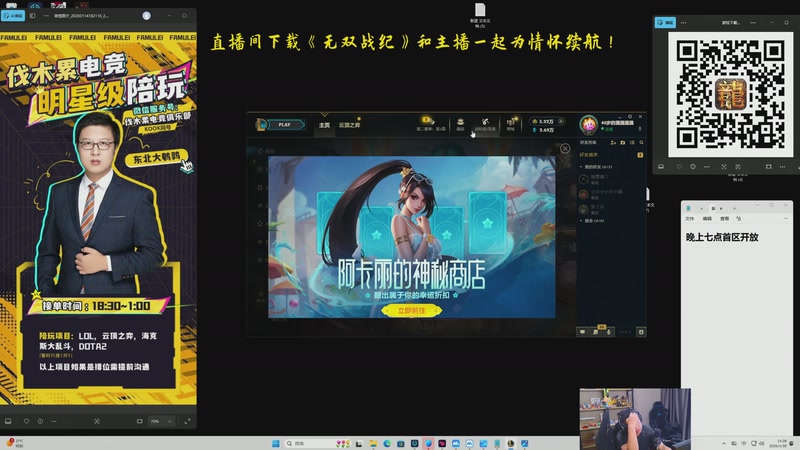Click the friend list search icon
Image resolution: width=800 pixels, height=450 pixels.
[641, 142]
